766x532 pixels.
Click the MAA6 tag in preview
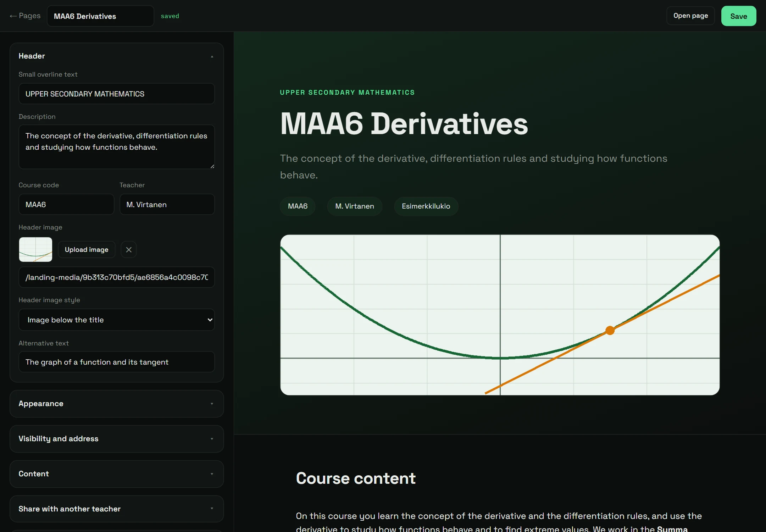[x=298, y=206]
